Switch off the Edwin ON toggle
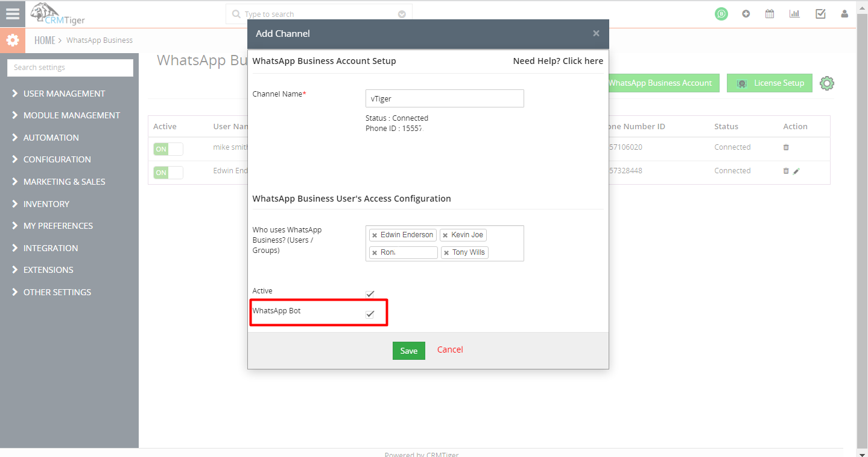The height and width of the screenshot is (457, 868). 168,173
